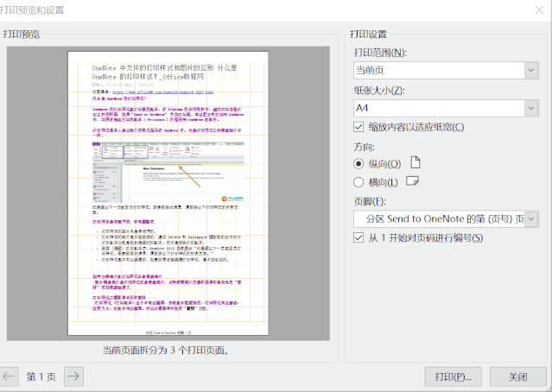Click the 打印(P)... button
The image size is (552, 392).
pos(453,376)
